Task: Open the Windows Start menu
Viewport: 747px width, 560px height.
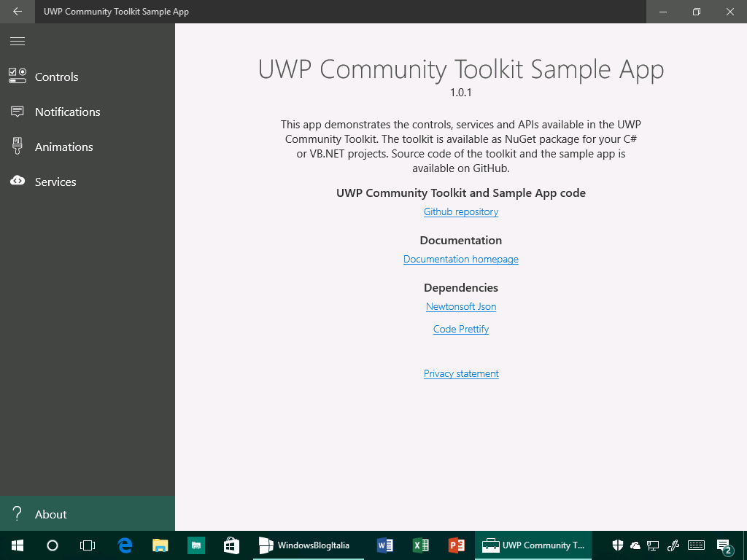Action: (x=18, y=545)
